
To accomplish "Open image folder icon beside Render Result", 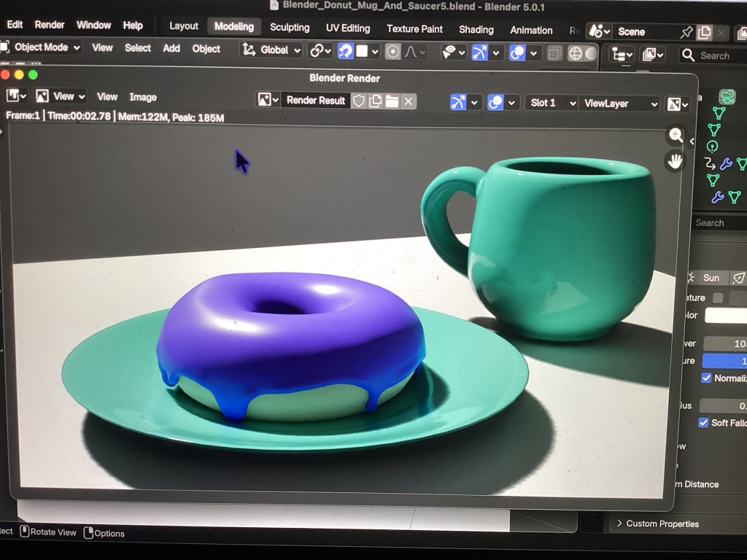I will point(392,101).
